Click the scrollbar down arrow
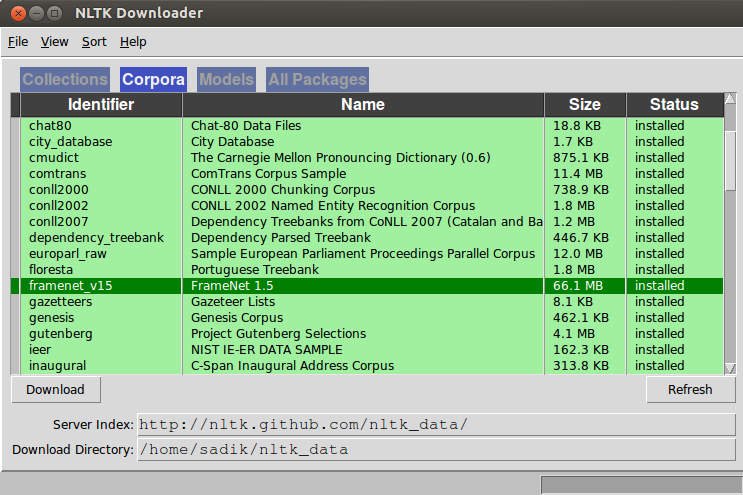The height and width of the screenshot is (495, 743). (730, 368)
